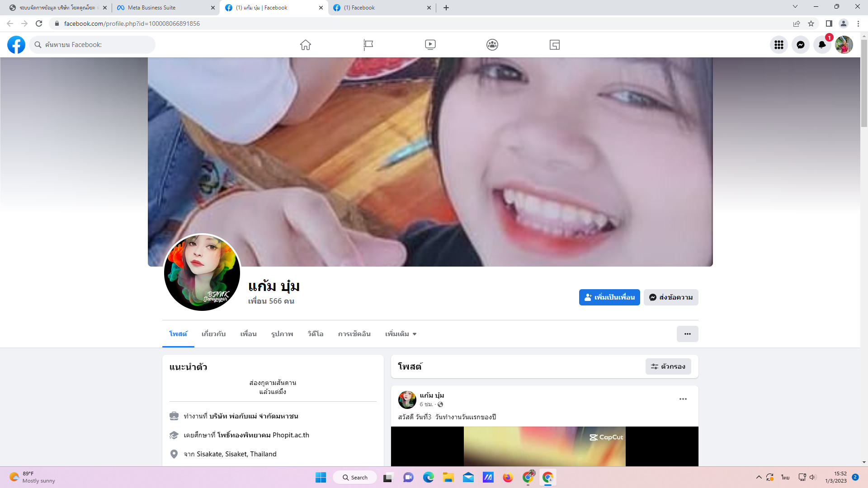
Task: Open the Pages flag icon
Action: click(x=368, y=45)
